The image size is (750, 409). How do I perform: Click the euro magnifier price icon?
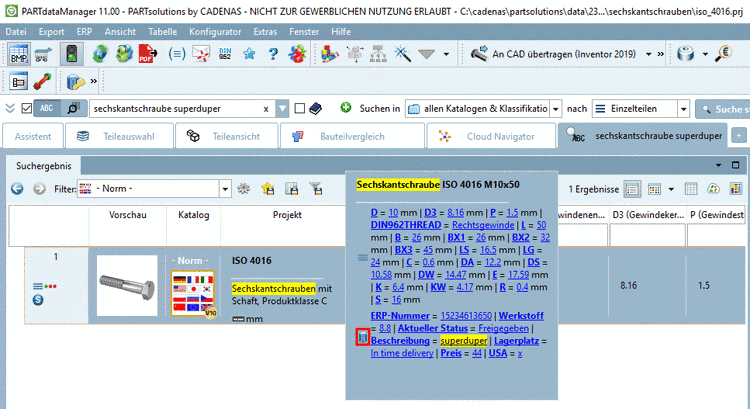coord(724,54)
